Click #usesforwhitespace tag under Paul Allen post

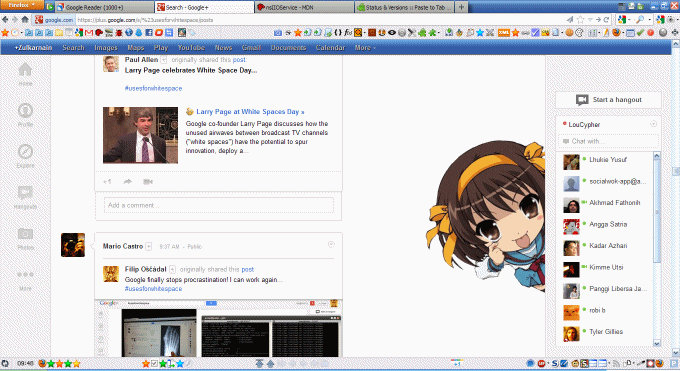tap(154, 88)
